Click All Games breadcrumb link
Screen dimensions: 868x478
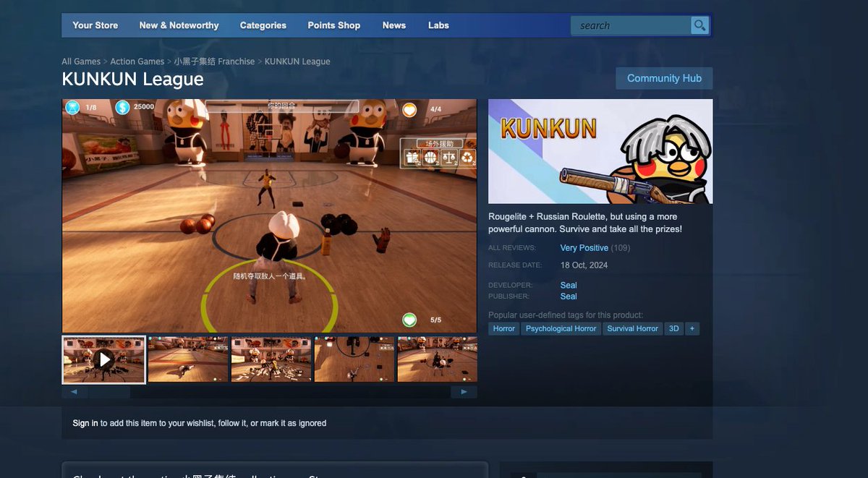pos(81,61)
